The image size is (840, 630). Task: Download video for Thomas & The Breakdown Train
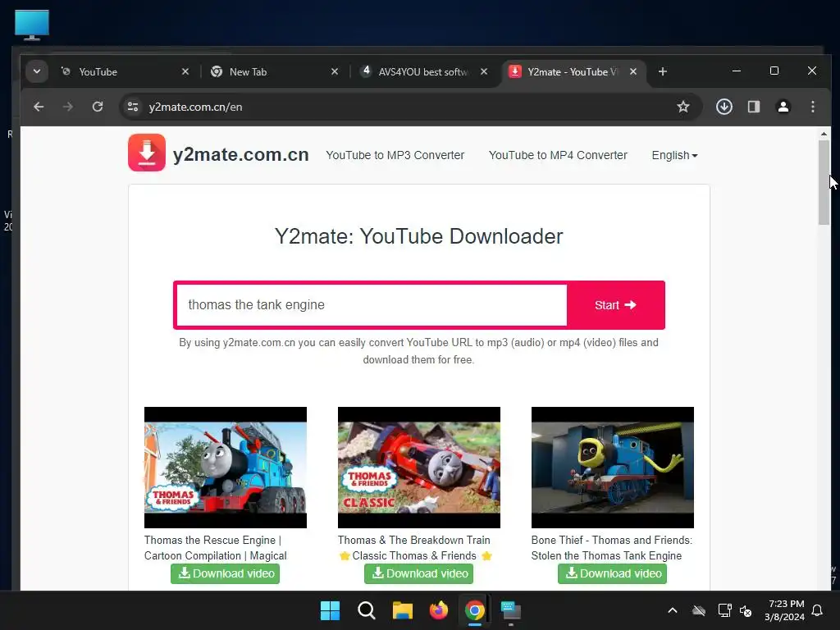tap(419, 573)
